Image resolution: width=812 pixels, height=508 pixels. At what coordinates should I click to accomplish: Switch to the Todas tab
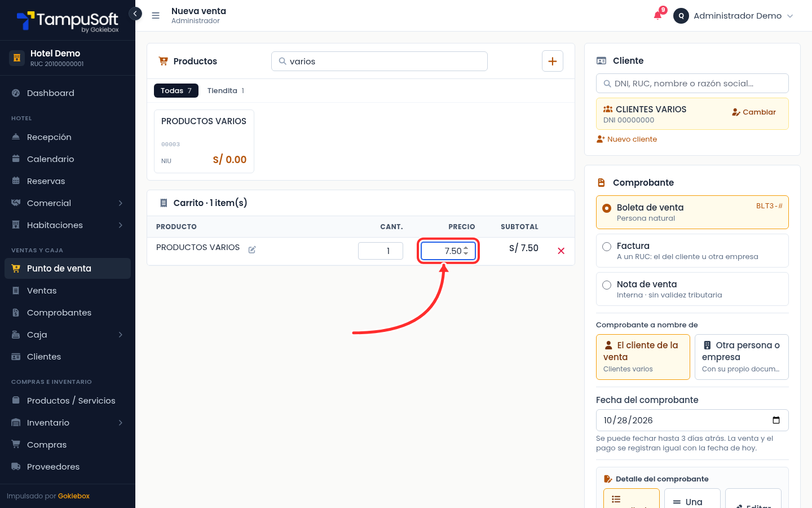pyautogui.click(x=176, y=91)
